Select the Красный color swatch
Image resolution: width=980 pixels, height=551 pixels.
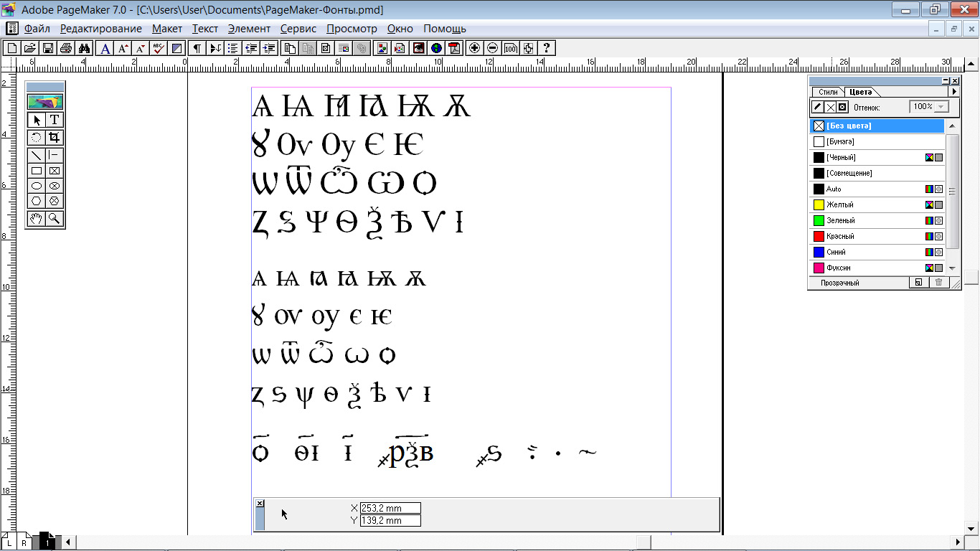[877, 236]
